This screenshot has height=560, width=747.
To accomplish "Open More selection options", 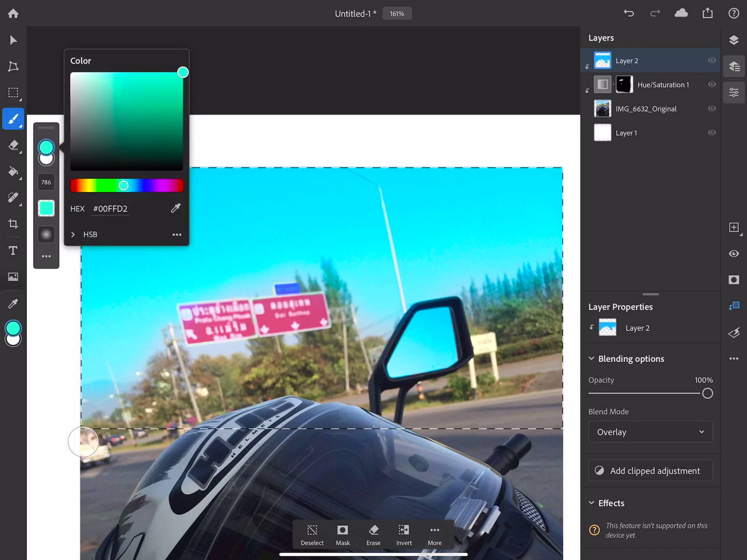I will (x=435, y=535).
